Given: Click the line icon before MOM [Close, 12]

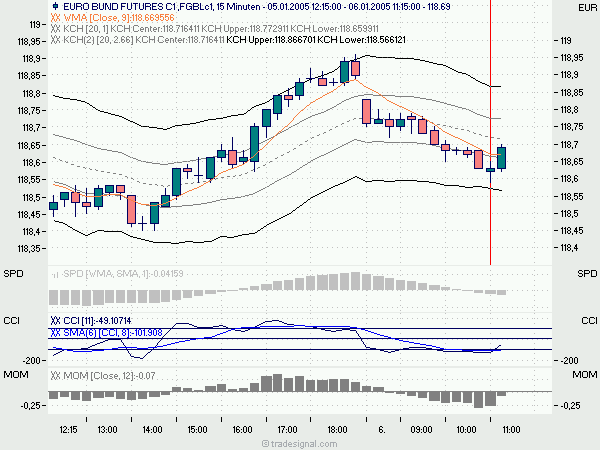Looking at the screenshot, I should (x=55, y=376).
